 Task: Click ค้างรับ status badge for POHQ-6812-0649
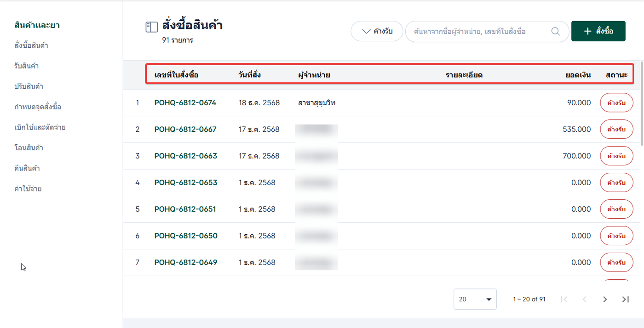(616, 262)
